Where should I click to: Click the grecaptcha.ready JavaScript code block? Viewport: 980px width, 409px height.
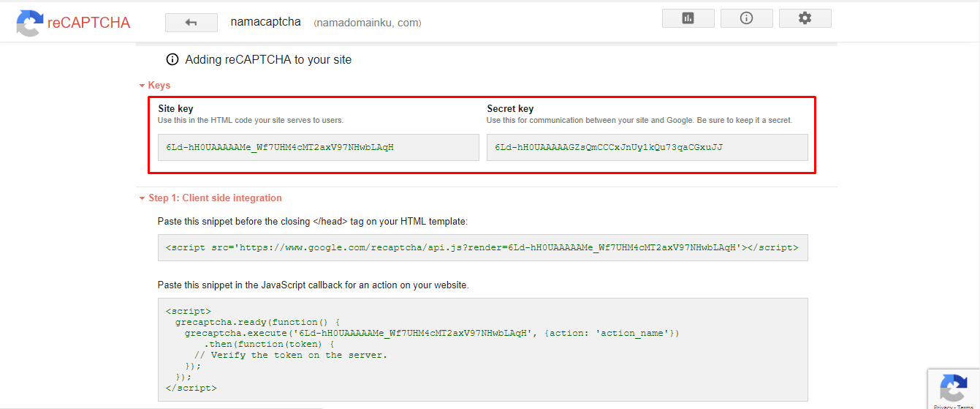482,349
